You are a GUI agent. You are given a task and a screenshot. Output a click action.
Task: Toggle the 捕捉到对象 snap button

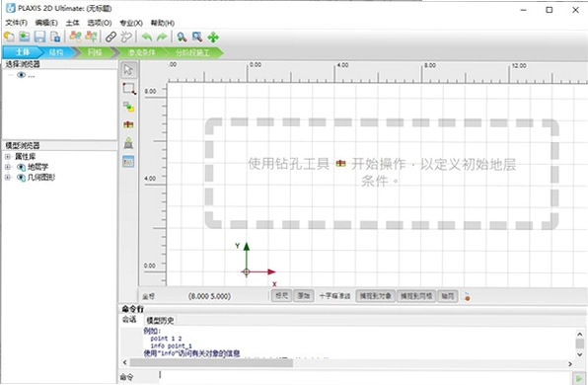pos(375,296)
